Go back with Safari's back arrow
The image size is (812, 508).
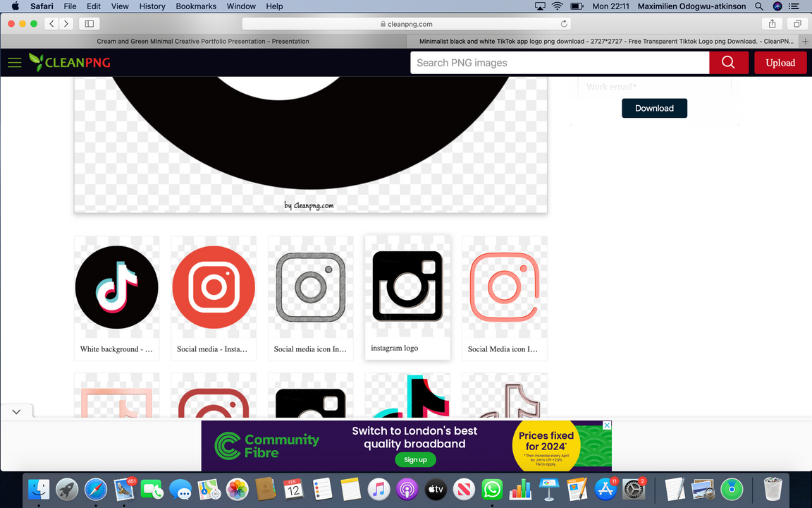51,23
